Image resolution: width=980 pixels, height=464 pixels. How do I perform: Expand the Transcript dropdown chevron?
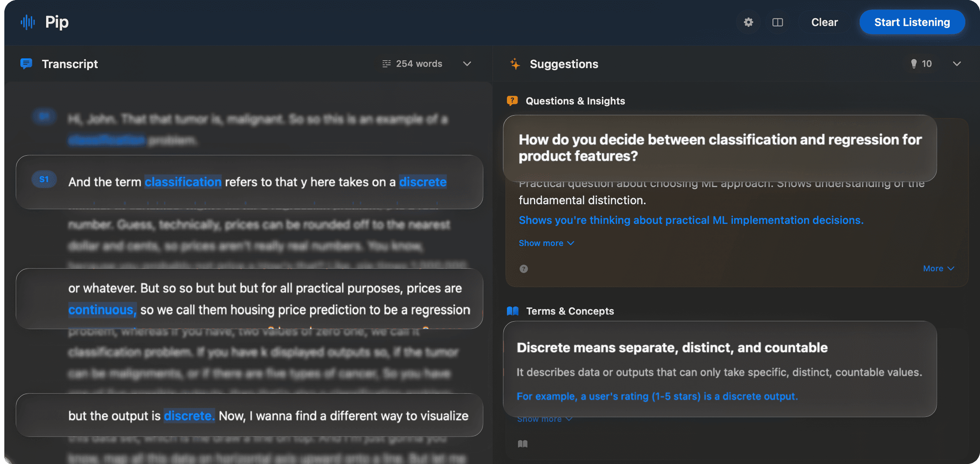click(x=467, y=64)
